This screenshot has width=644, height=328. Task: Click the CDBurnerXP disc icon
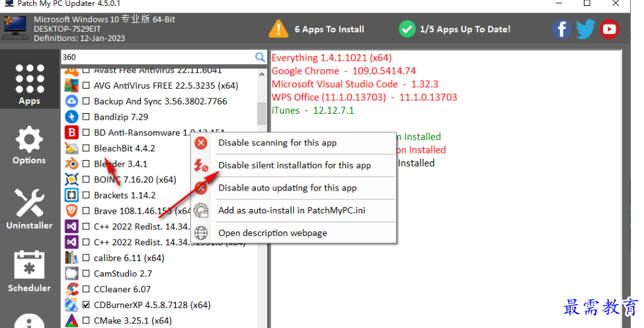click(x=71, y=305)
